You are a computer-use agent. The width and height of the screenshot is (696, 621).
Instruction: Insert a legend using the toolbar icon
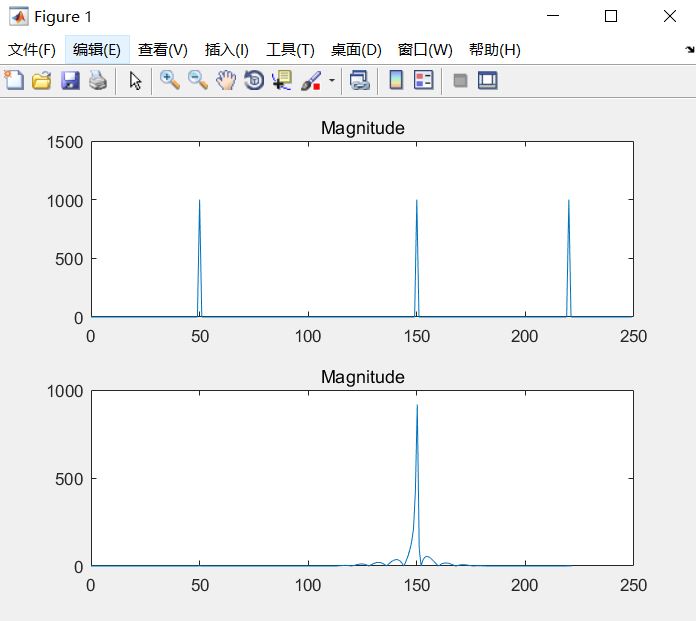coord(423,80)
